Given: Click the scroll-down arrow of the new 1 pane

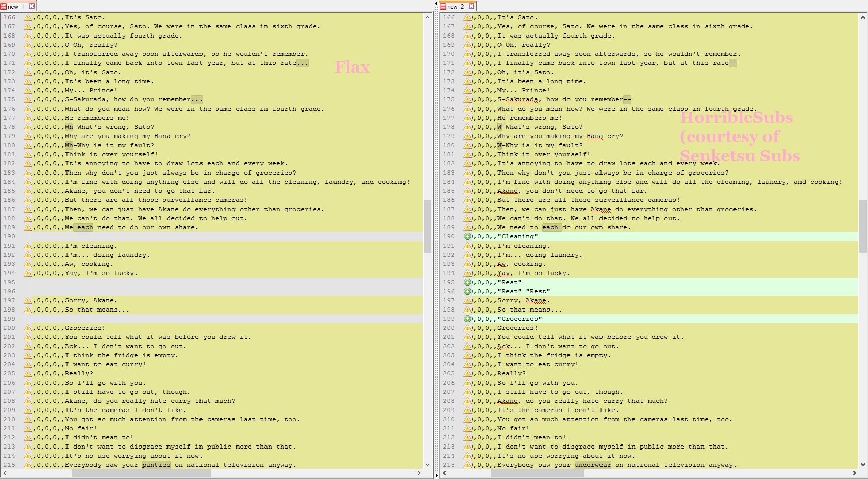Looking at the screenshot, I should pos(427,464).
